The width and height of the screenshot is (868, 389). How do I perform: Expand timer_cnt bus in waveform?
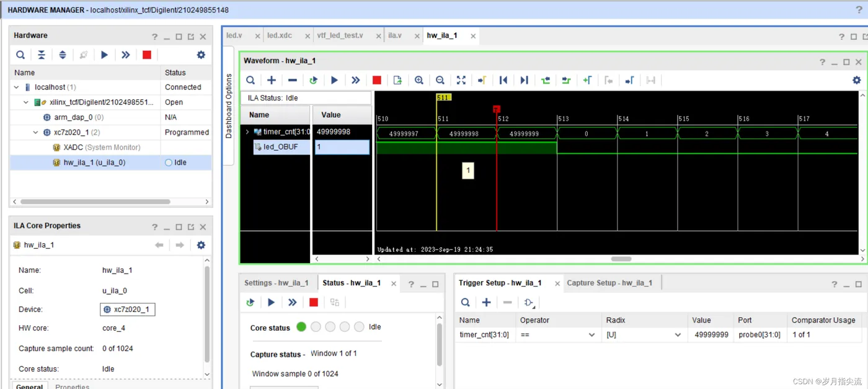pyautogui.click(x=247, y=132)
